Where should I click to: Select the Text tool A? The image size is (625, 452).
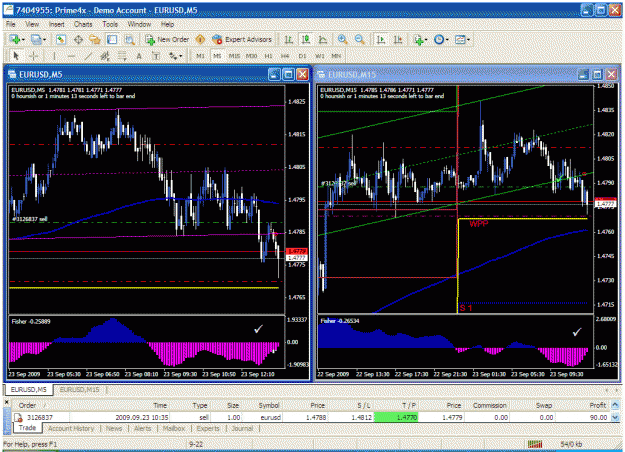(139, 56)
